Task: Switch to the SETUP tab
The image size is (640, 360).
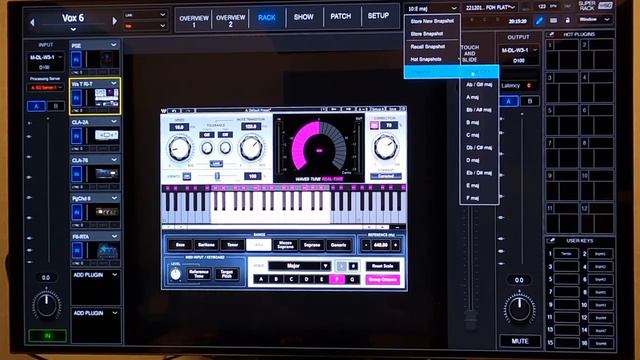Action: click(x=378, y=16)
